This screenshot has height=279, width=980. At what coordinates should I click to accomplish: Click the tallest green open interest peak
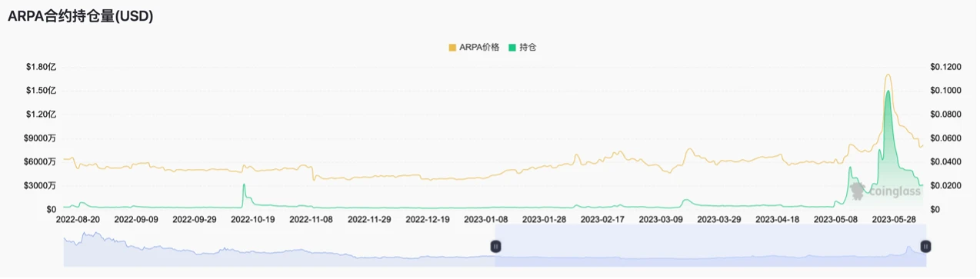point(888,91)
